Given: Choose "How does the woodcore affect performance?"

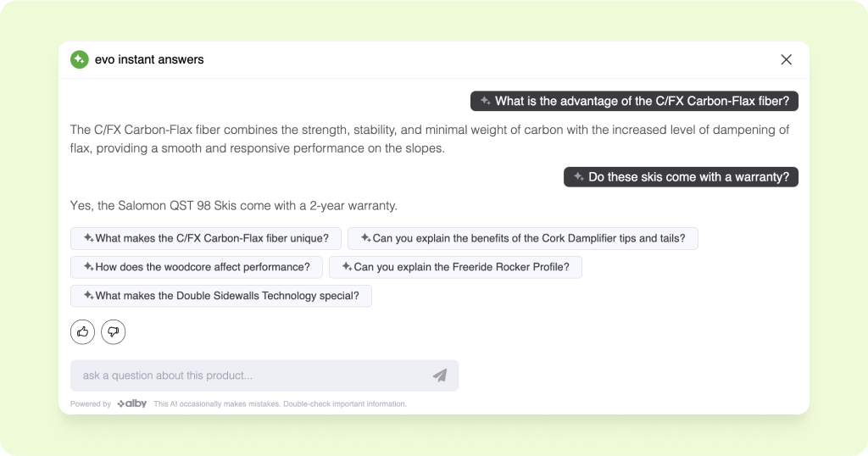Looking at the screenshot, I should [x=197, y=267].
